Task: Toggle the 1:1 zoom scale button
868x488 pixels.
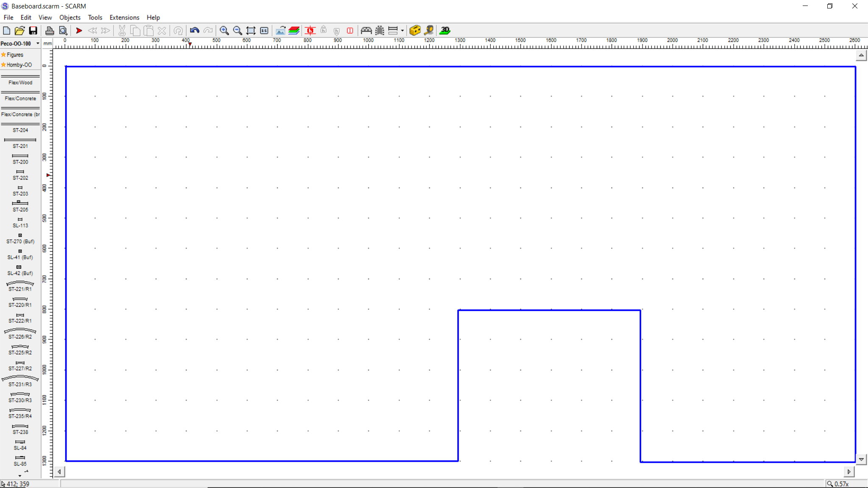Action: [x=264, y=30]
